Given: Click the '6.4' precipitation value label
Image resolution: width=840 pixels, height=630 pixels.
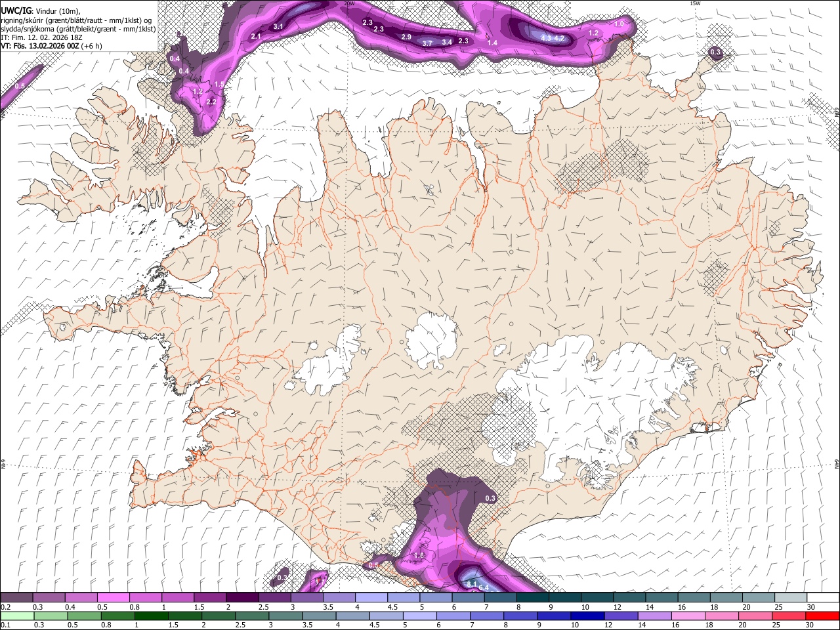Looking at the screenshot, I should click(x=484, y=587).
